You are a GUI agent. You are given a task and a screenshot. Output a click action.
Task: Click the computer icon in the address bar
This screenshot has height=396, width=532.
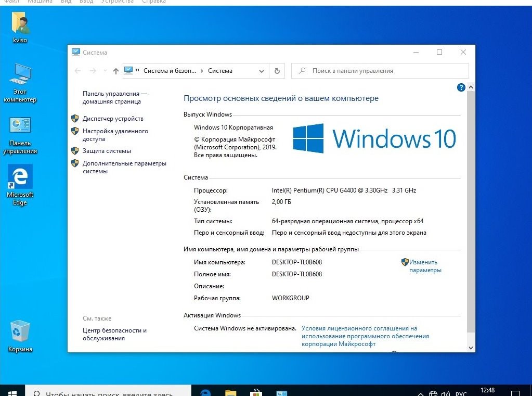pos(128,70)
